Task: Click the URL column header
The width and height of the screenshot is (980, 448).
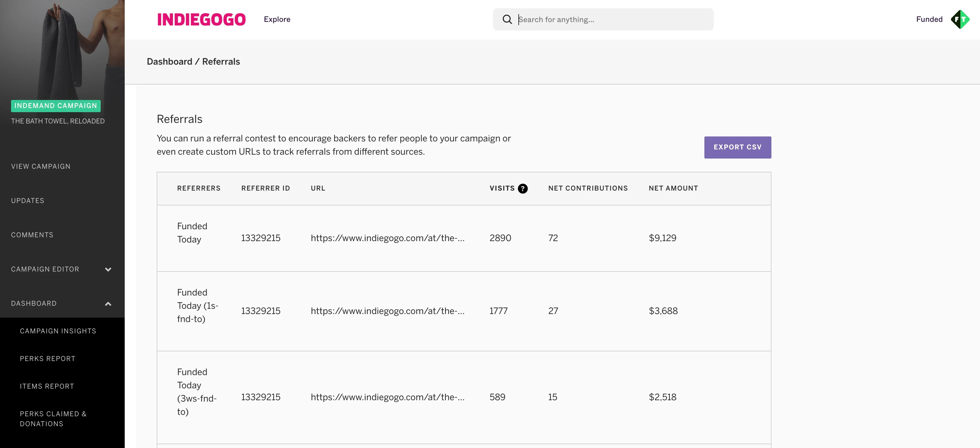Action: [318, 189]
